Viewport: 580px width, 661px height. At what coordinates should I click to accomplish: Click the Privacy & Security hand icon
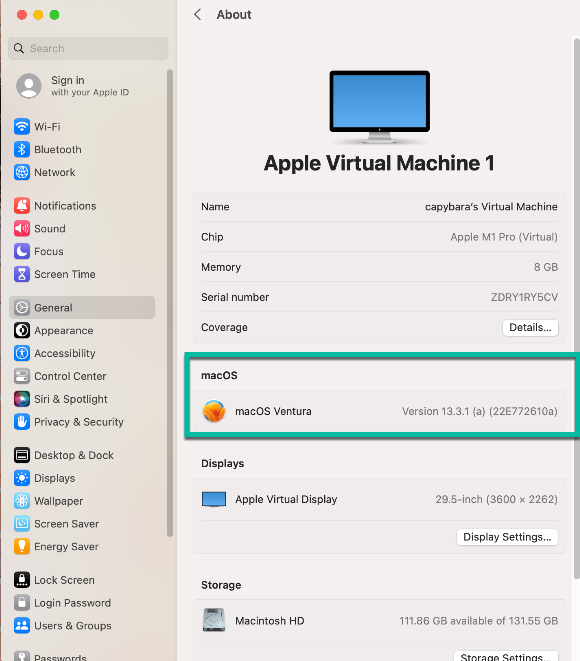click(x=21, y=422)
